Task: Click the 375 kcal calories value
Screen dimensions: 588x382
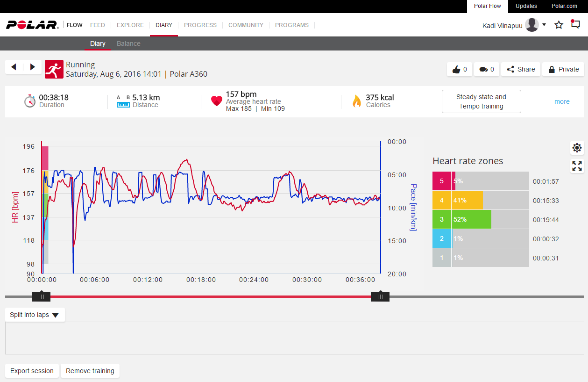Action: (380, 97)
